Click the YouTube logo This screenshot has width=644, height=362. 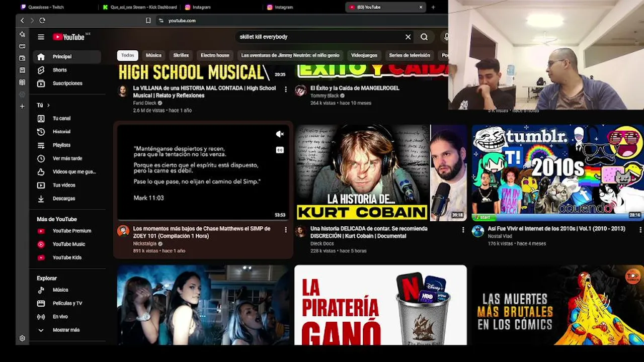69,37
